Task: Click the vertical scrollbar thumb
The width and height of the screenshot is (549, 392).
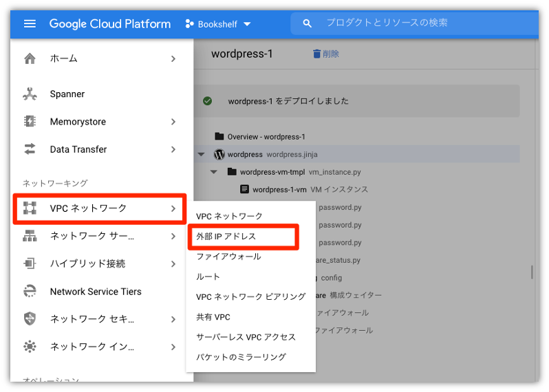Action: [x=532, y=272]
